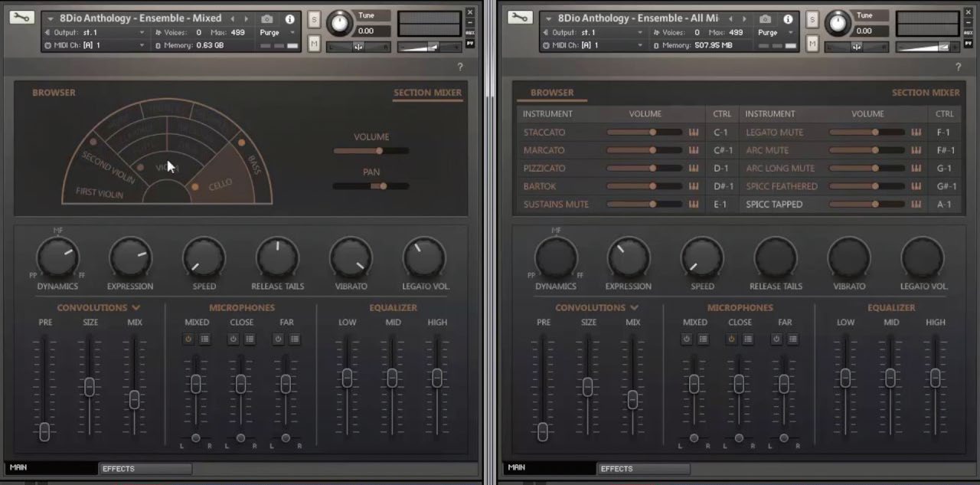This screenshot has height=485, width=980.
Task: Click snapshot camera icon in right instrument
Action: (x=765, y=18)
